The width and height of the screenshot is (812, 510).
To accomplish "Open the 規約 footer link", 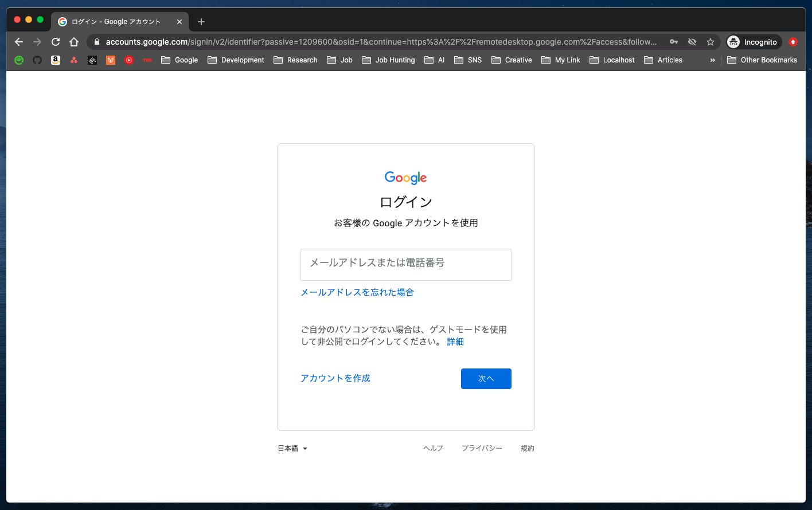I will pyautogui.click(x=528, y=448).
